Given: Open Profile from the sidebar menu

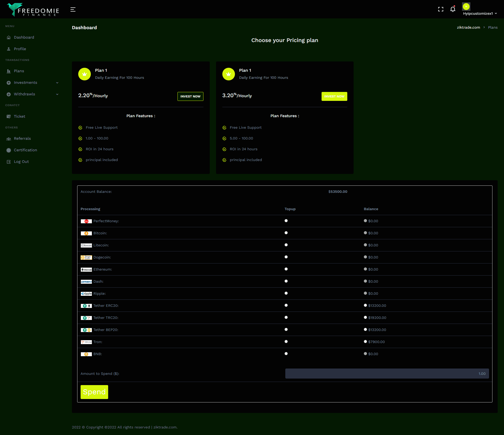Looking at the screenshot, I should pos(20,49).
